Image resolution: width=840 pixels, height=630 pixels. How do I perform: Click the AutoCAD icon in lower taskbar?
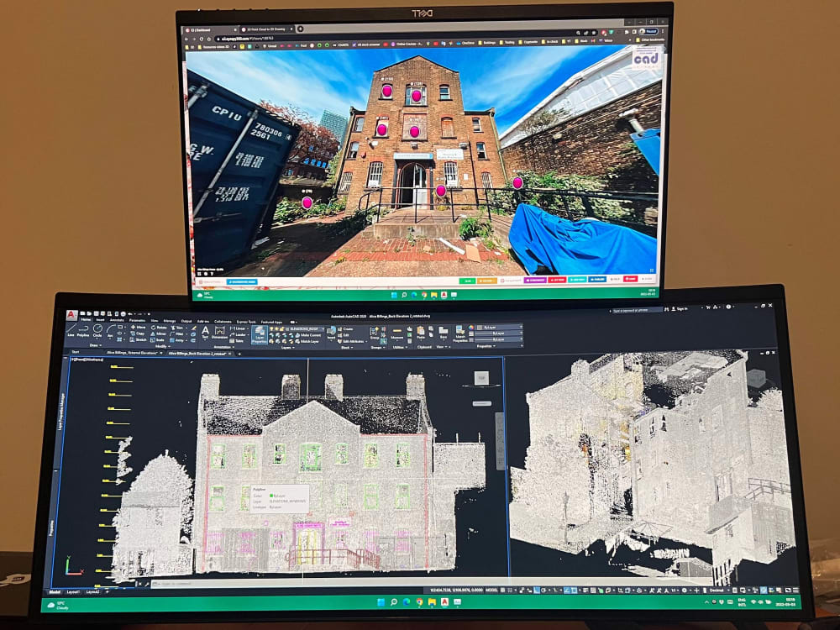pyautogui.click(x=444, y=602)
